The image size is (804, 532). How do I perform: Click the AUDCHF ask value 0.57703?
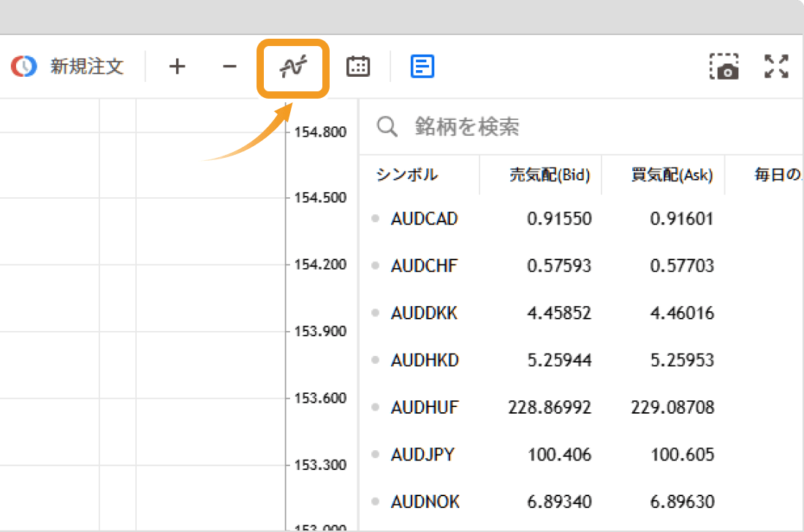click(682, 266)
